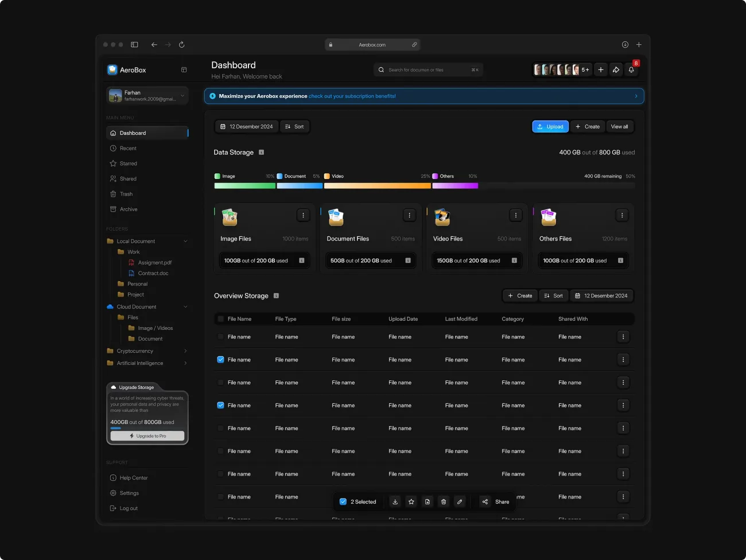746x560 pixels.
Task: Click View all button
Action: click(x=619, y=126)
